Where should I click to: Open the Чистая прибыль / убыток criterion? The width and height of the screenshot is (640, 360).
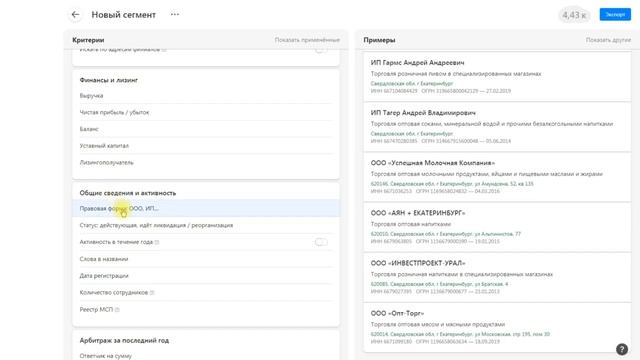pyautogui.click(x=206, y=112)
